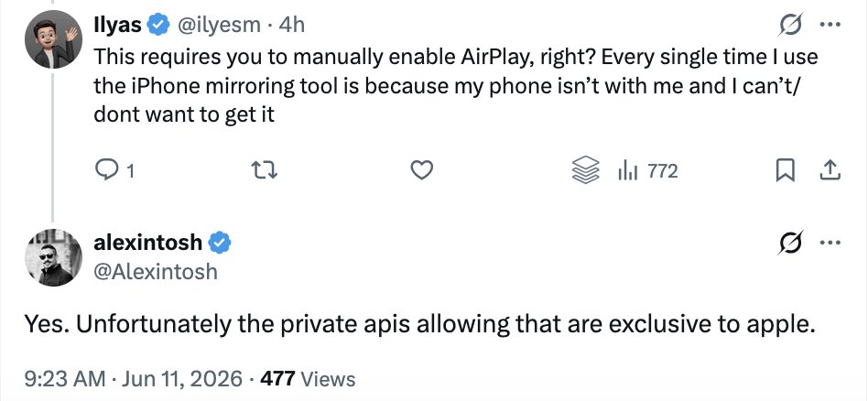Image resolution: width=868 pixels, height=401 pixels.
Task: Open Ilyas's profile avatar
Action: (53, 40)
